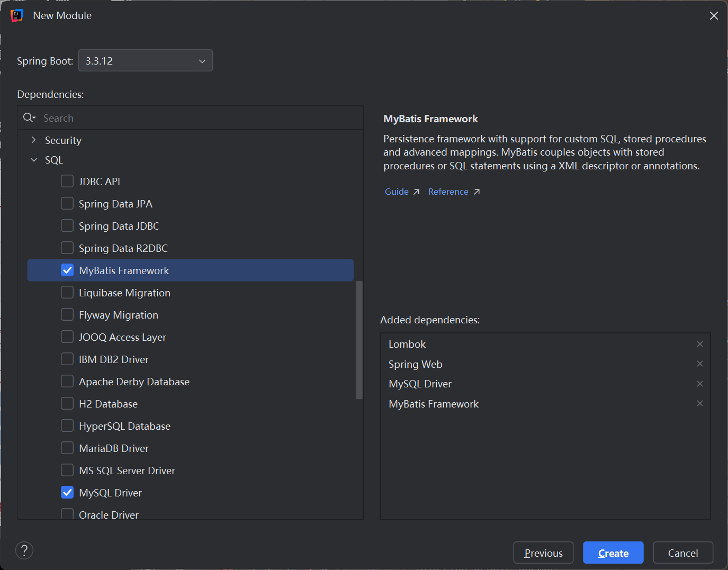The width and height of the screenshot is (728, 570).
Task: Click the dependencies list scrollbar
Action: [x=359, y=339]
